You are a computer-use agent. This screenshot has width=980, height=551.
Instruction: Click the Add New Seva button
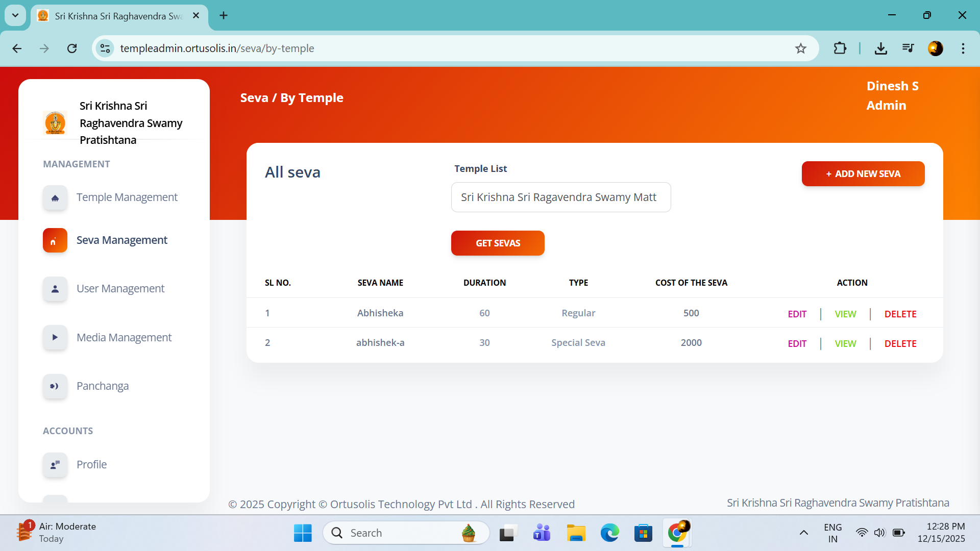[863, 174]
